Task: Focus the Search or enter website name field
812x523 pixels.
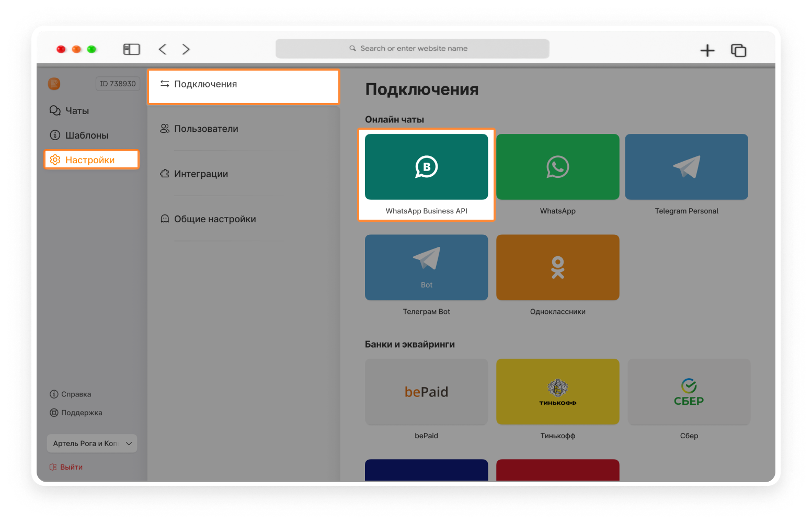Action: (412, 49)
